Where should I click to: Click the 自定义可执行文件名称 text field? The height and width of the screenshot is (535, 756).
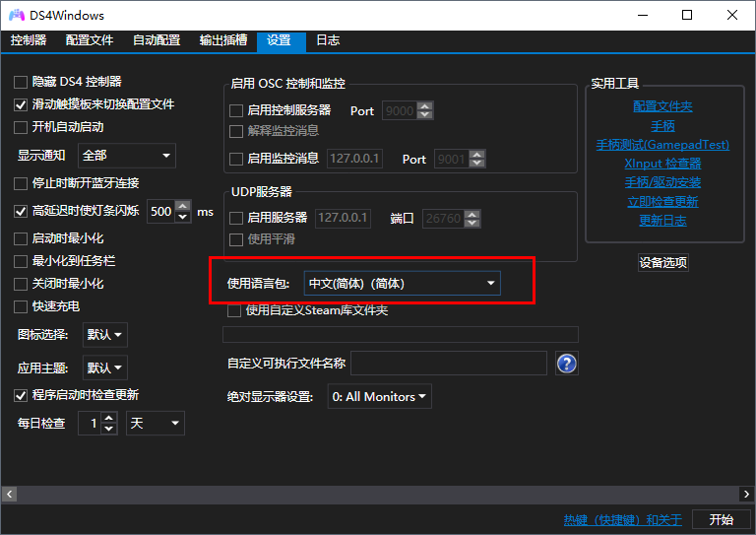tap(449, 364)
